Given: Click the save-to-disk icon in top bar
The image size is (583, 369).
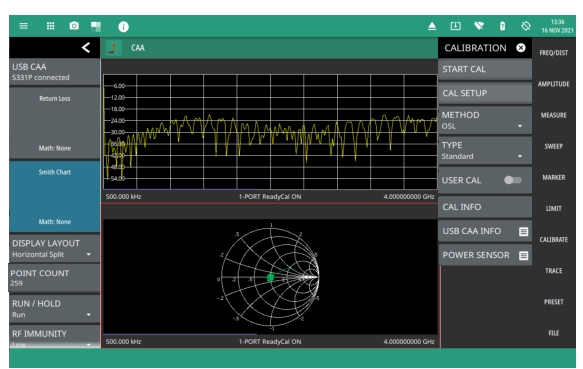Looking at the screenshot, I should tap(455, 26).
